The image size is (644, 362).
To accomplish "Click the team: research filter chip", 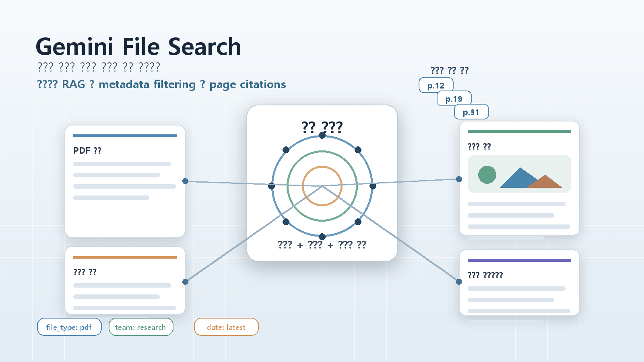I will [141, 327].
